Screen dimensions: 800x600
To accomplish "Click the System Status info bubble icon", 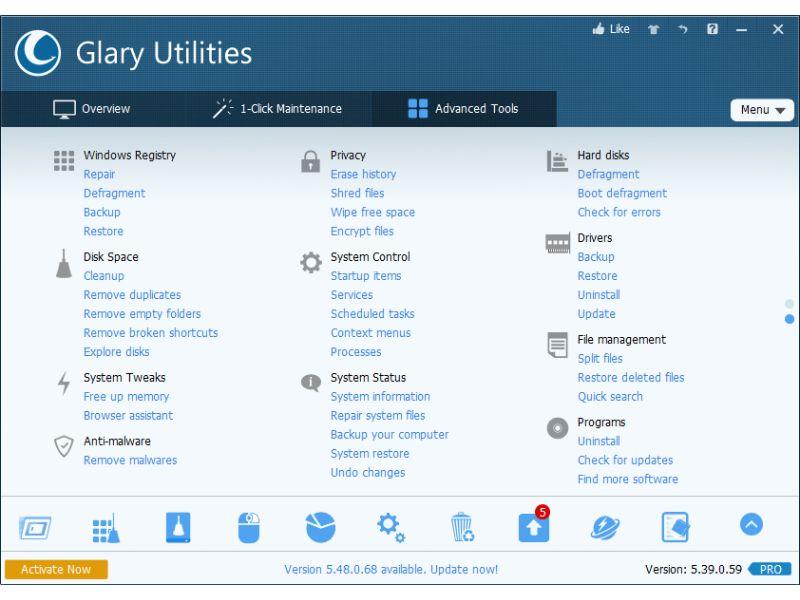I will coord(311,382).
